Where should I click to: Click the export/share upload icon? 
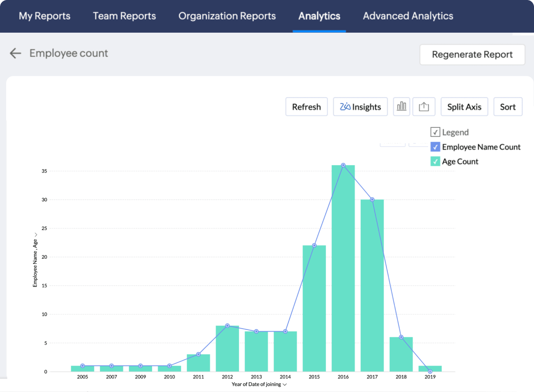424,107
